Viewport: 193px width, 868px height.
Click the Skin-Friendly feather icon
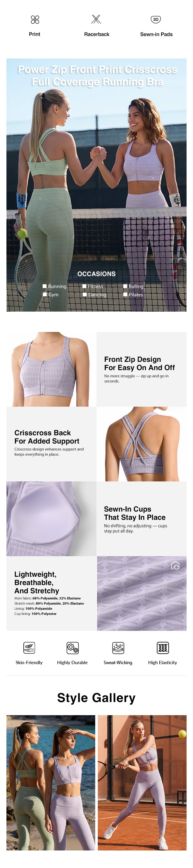point(29,647)
